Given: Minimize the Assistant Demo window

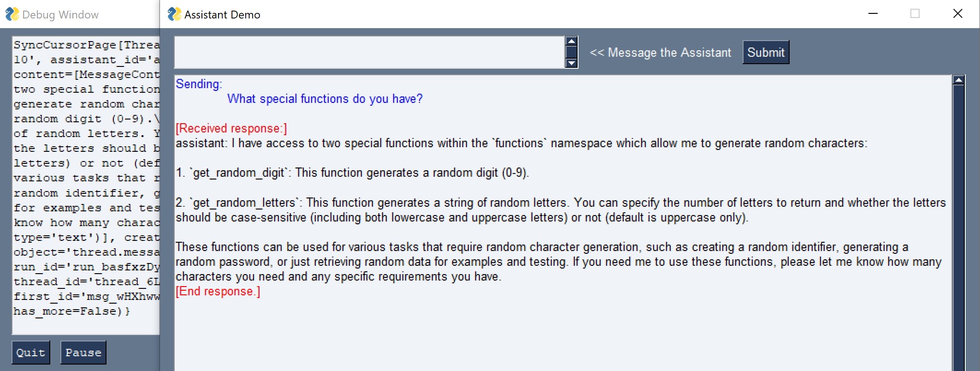Looking at the screenshot, I should (x=873, y=14).
